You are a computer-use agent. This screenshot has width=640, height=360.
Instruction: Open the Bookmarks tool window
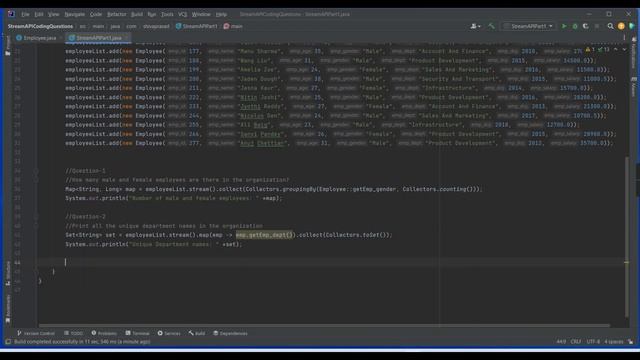[x=8, y=309]
